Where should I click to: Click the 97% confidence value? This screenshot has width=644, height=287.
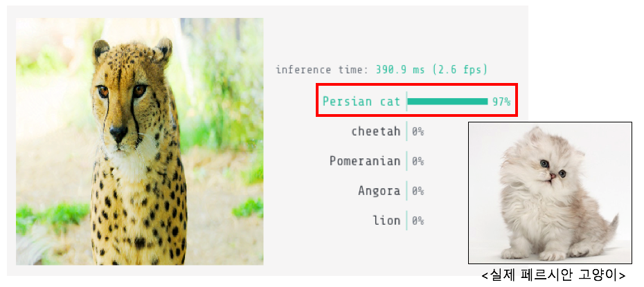tap(501, 102)
